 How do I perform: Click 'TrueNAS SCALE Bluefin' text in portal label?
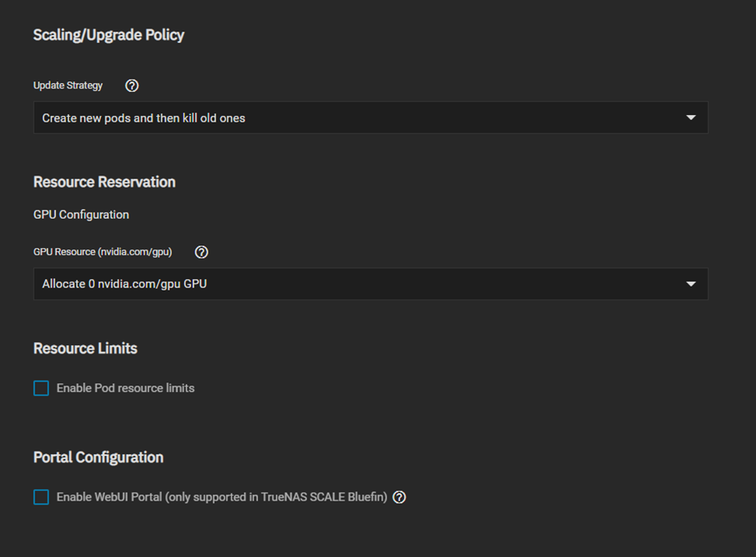coord(324,497)
